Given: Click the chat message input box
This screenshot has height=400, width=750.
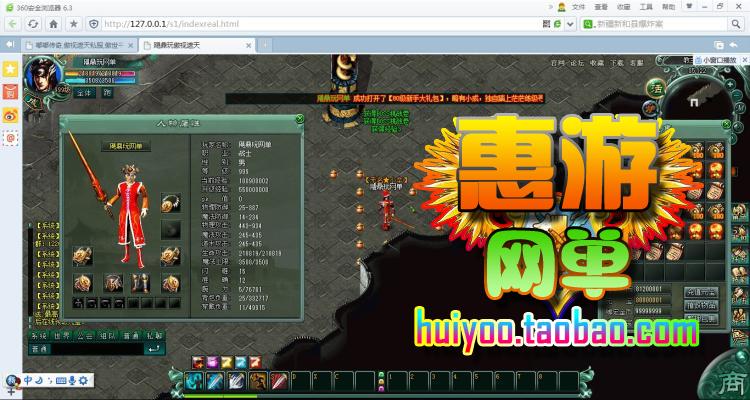Looking at the screenshot, I should (97, 349).
